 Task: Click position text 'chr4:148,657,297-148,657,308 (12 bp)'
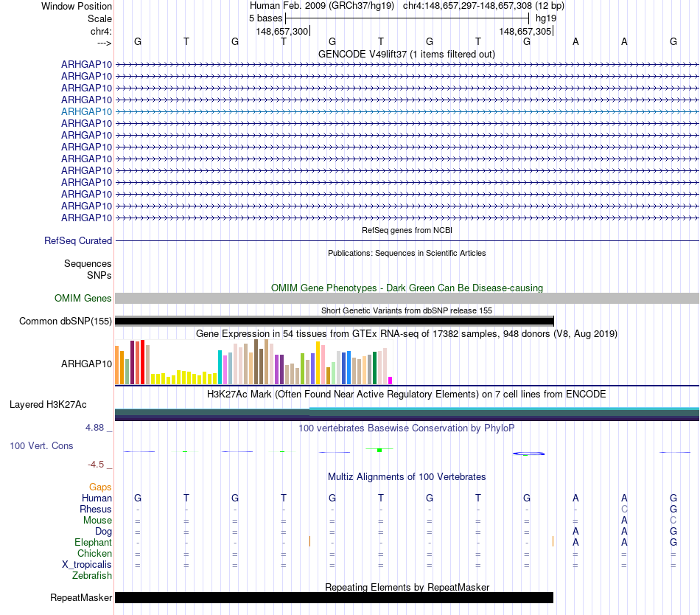pos(483,6)
